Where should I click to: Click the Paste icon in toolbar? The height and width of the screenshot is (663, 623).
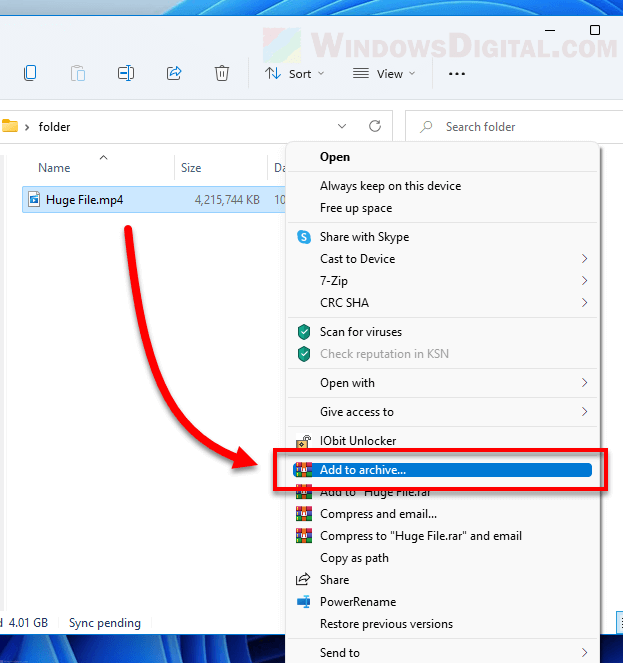78,73
